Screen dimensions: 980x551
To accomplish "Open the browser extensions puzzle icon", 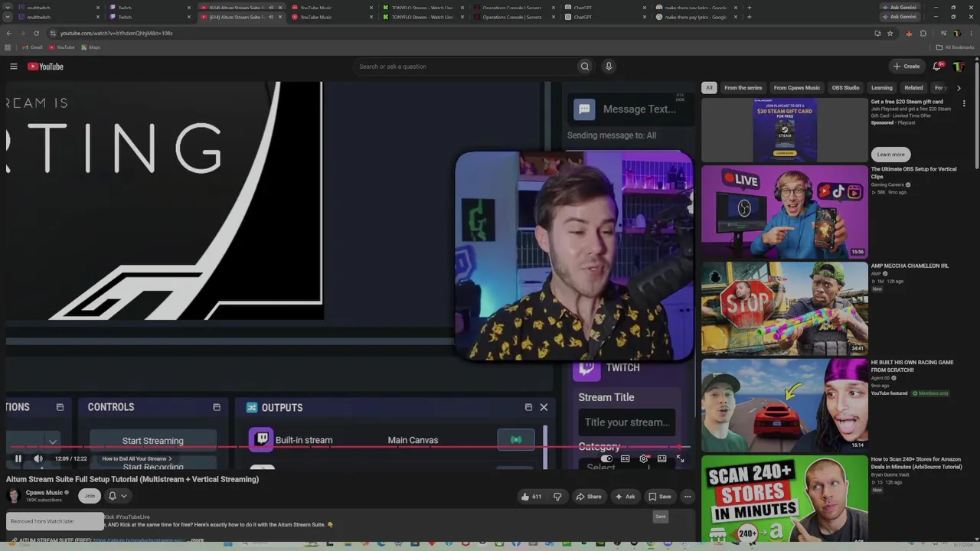I will 923,33.
